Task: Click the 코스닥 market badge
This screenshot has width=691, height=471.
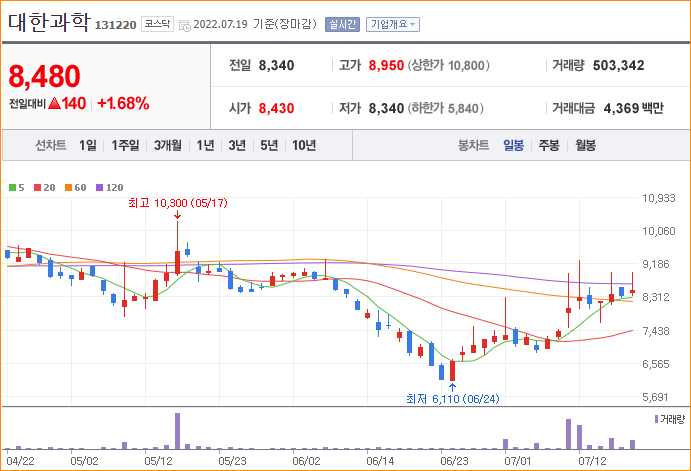Action: pyautogui.click(x=157, y=24)
